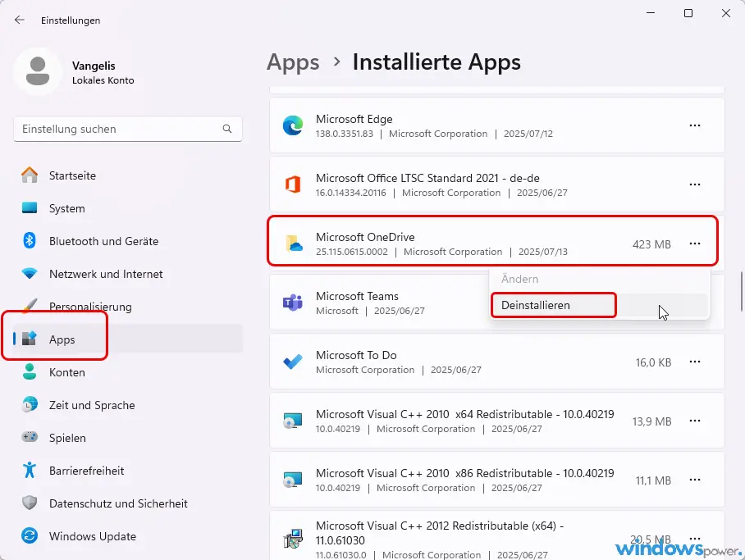Click the Spielen gamepad icon

(30, 437)
